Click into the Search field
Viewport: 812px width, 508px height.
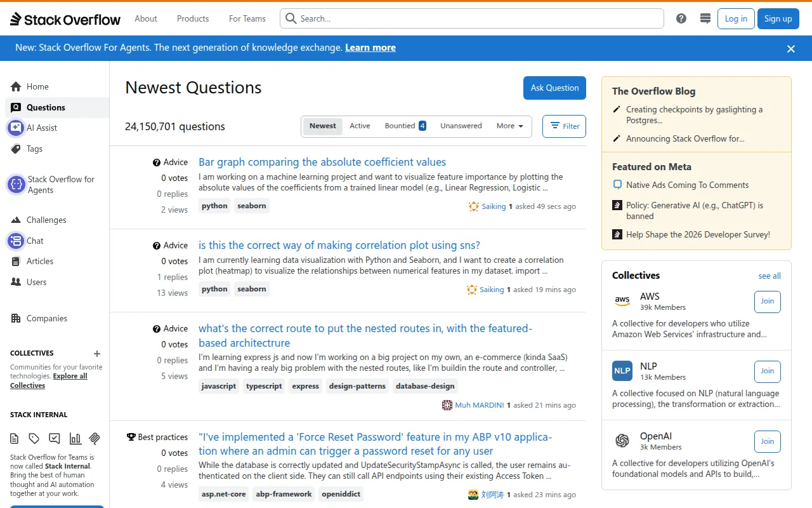click(472, 18)
